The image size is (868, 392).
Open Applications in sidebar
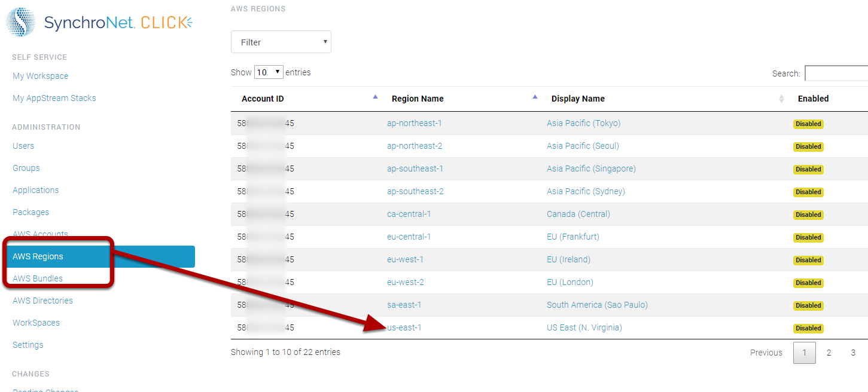coord(36,190)
